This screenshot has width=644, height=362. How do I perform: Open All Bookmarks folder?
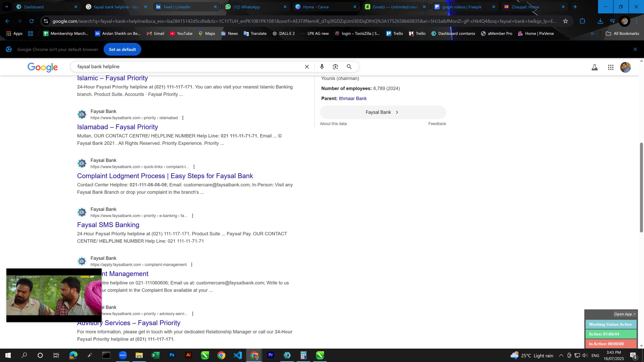[x=622, y=34]
